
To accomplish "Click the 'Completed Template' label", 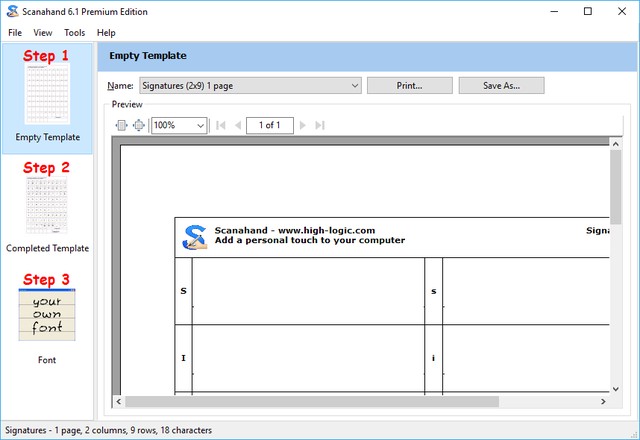I will click(x=47, y=249).
